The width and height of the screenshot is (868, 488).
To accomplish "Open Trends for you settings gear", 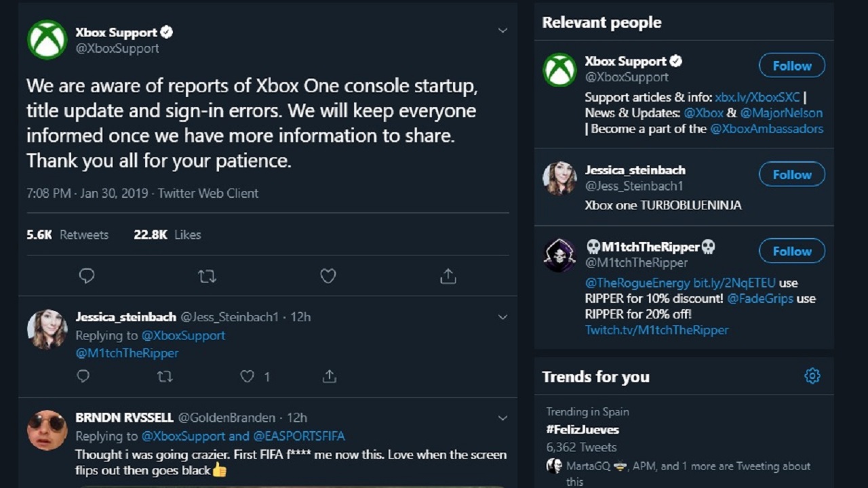I will [x=812, y=376].
